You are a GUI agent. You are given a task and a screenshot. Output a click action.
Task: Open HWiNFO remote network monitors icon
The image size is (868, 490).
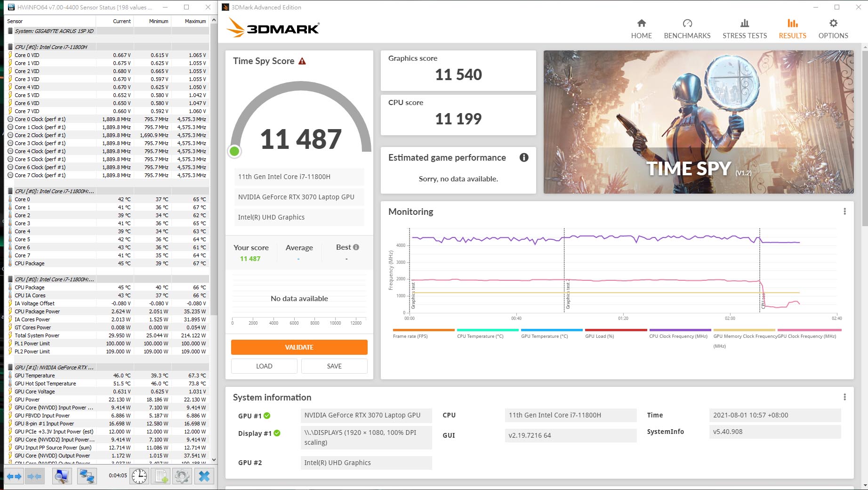click(x=87, y=476)
